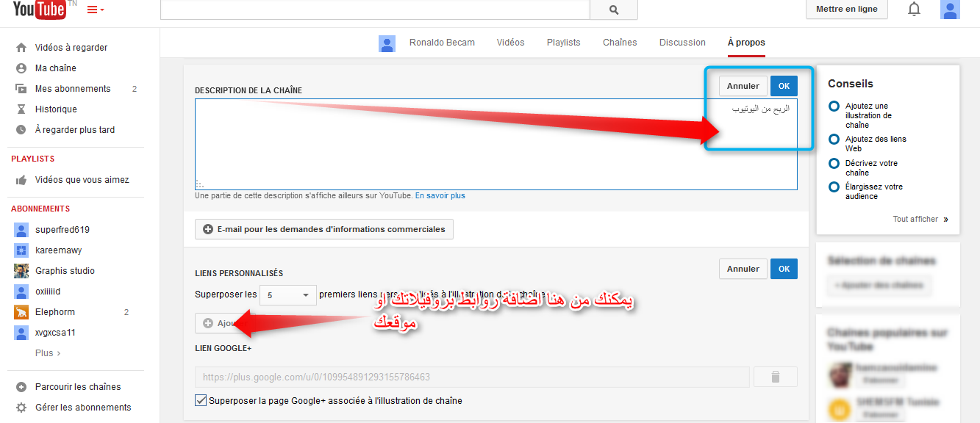
Task: Open the En savoir plus link
Action: pyautogui.click(x=440, y=196)
